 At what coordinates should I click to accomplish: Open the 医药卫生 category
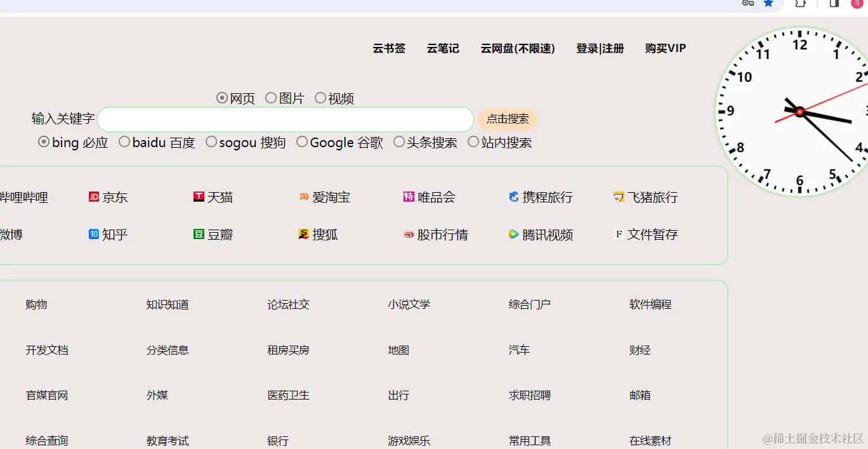pos(289,395)
